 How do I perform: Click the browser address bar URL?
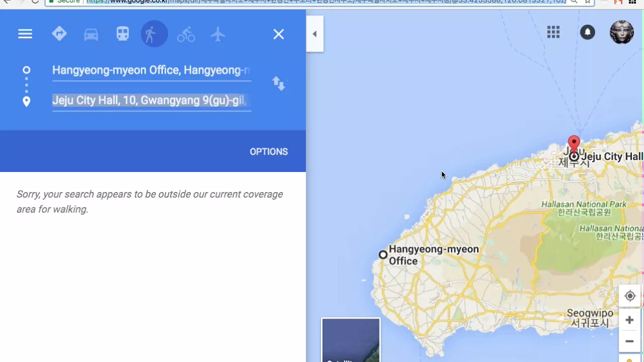coord(326,2)
